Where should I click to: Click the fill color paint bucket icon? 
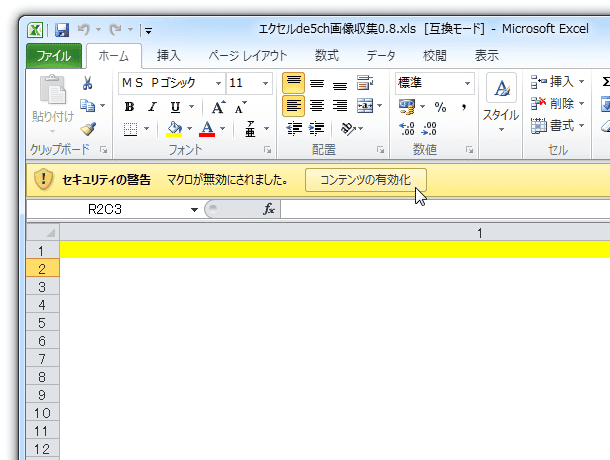point(174,129)
